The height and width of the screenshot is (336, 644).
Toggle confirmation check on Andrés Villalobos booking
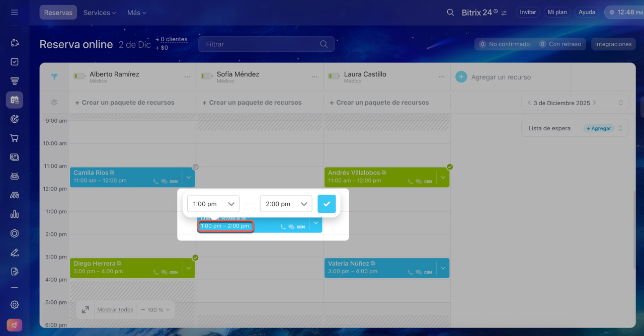point(450,167)
